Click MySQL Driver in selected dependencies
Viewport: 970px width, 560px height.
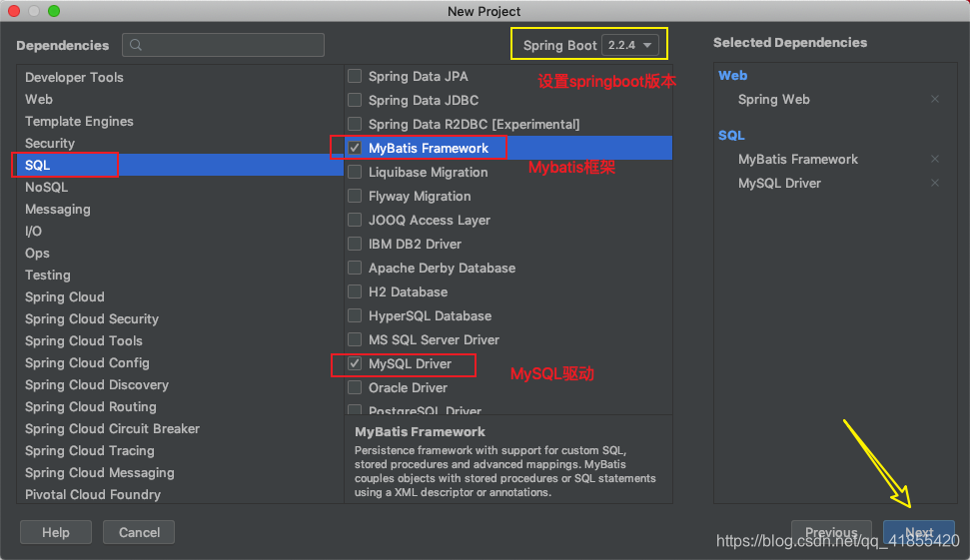pos(779,183)
